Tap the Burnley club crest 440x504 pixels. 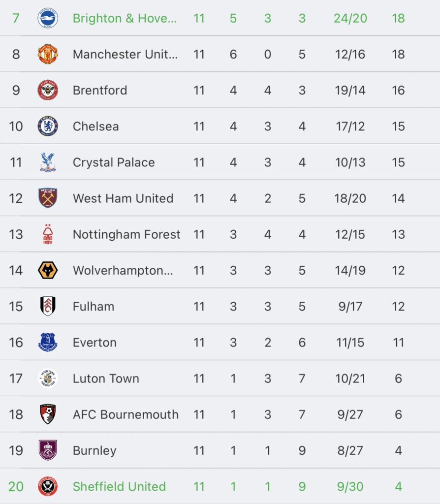pyautogui.click(x=48, y=450)
